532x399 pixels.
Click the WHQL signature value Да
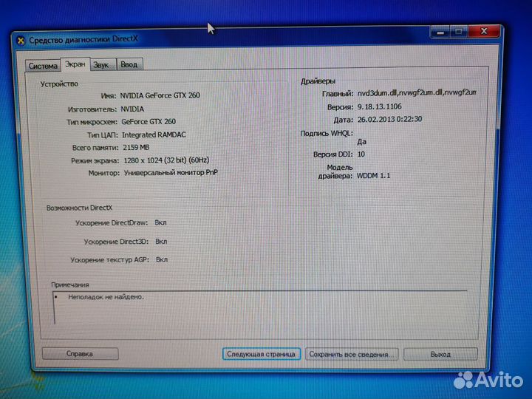click(x=361, y=142)
